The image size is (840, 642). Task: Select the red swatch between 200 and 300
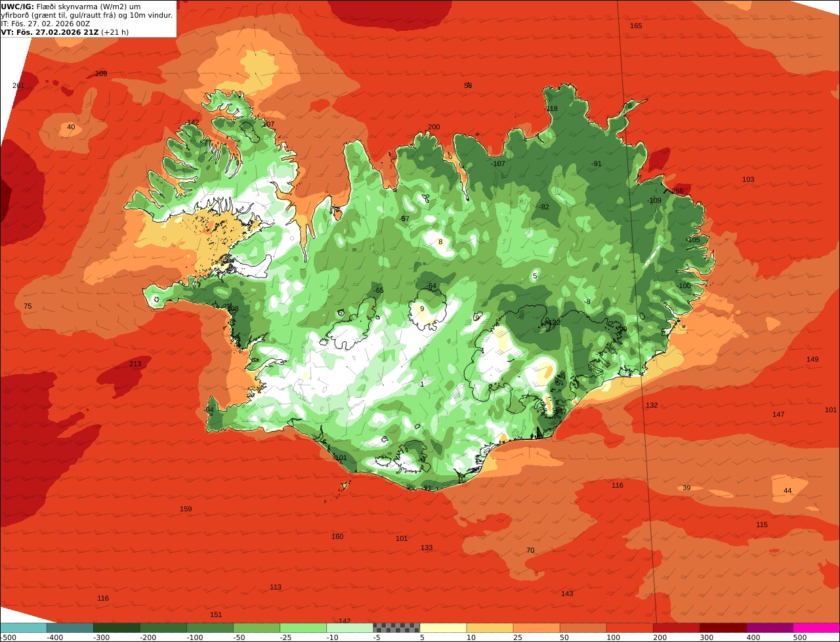point(675,628)
